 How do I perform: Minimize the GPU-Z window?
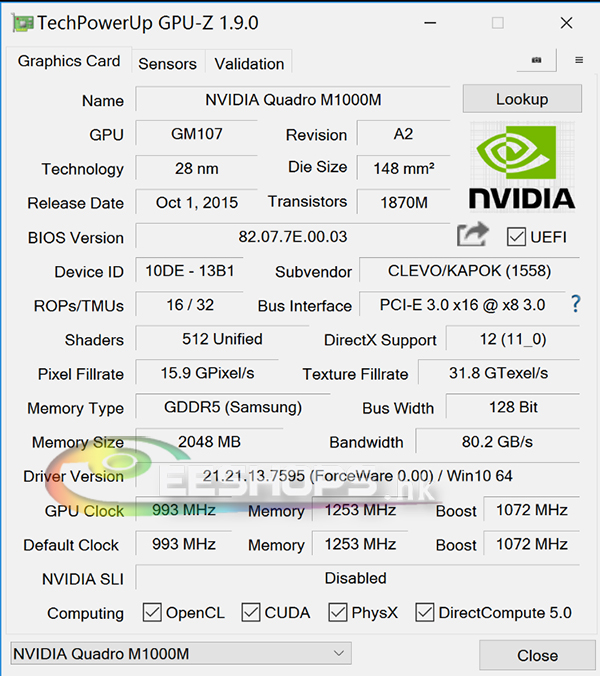pos(430,23)
